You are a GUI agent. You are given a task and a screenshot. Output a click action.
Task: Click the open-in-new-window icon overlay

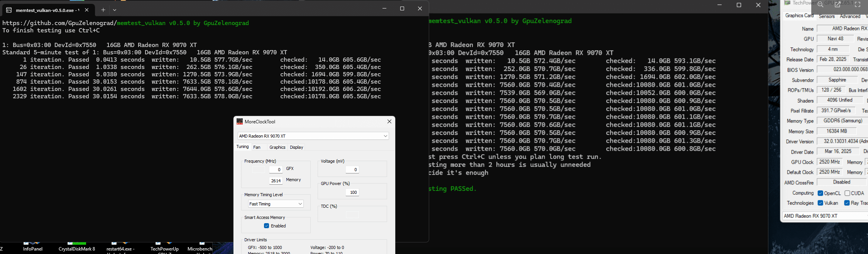[838, 5]
